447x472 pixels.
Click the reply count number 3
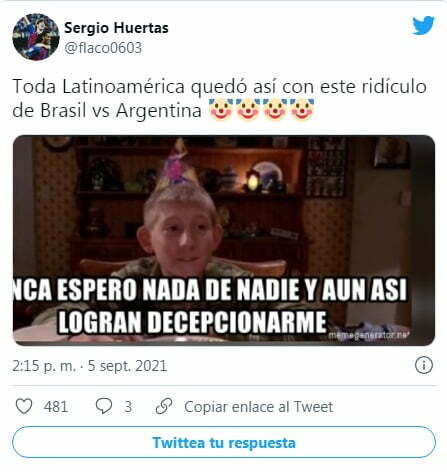[x=128, y=407]
